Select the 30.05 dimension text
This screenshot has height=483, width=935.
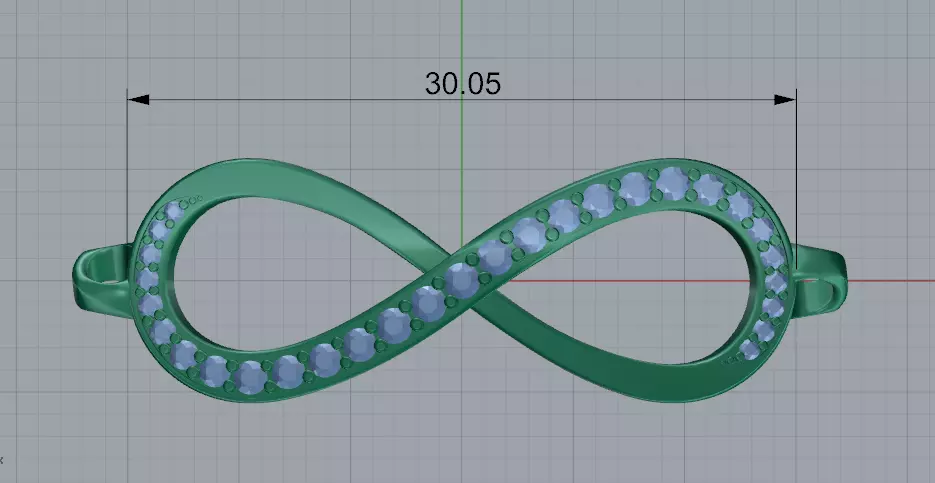[463, 84]
